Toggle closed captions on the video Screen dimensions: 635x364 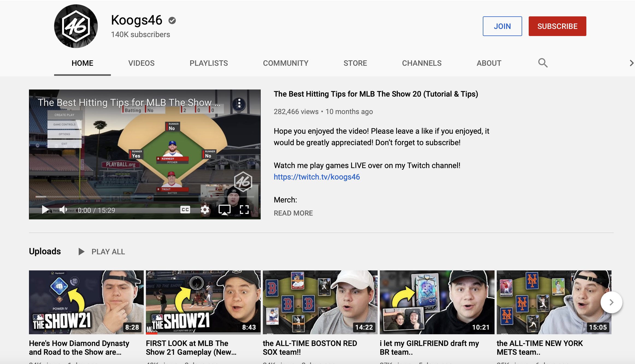pyautogui.click(x=185, y=210)
